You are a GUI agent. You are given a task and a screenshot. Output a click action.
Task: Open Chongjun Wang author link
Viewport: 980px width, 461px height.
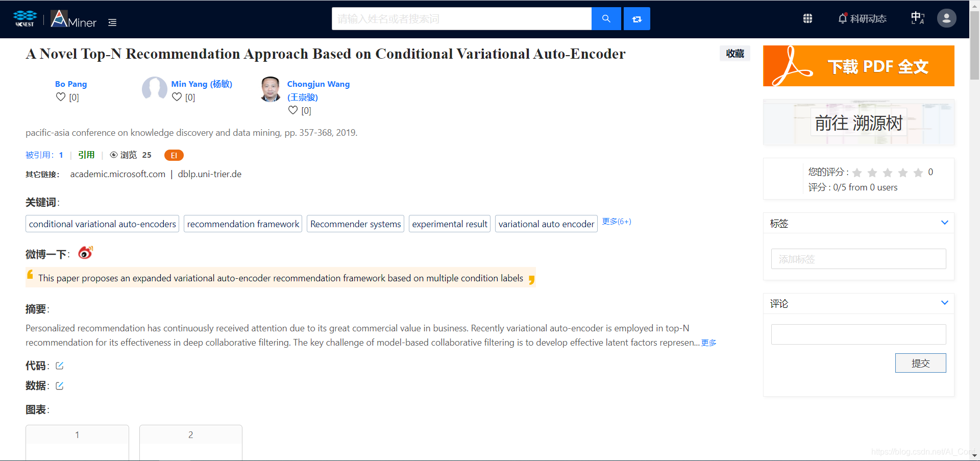pos(318,90)
